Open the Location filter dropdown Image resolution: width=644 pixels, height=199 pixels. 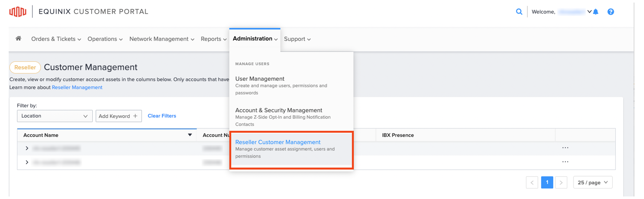(55, 116)
